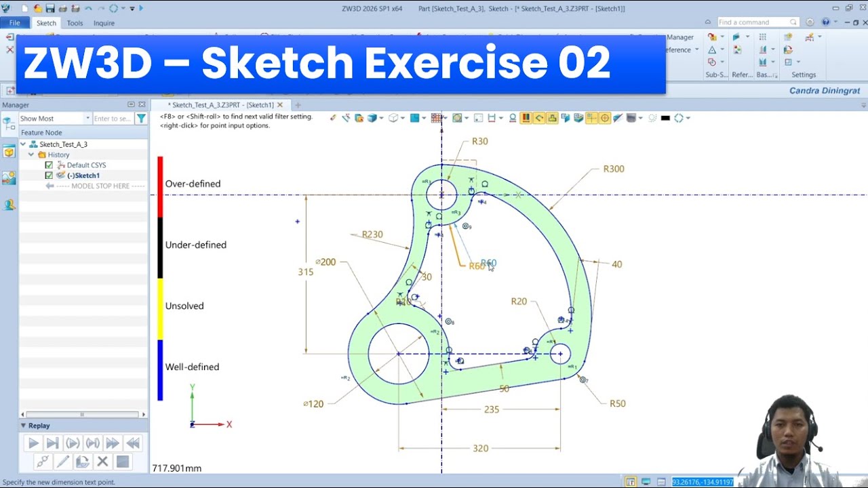Click the overlapping circles icon in Sub-S group
This screenshot has height=488, width=868.
click(712, 62)
